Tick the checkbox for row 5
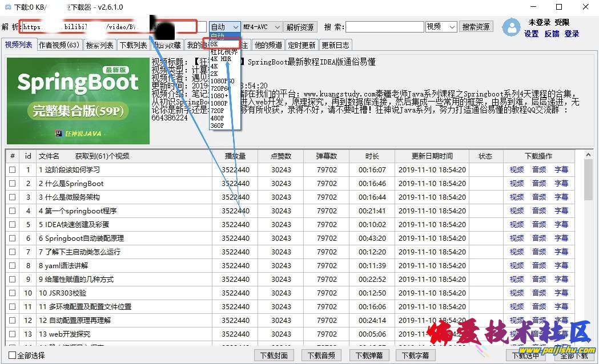 13,225
